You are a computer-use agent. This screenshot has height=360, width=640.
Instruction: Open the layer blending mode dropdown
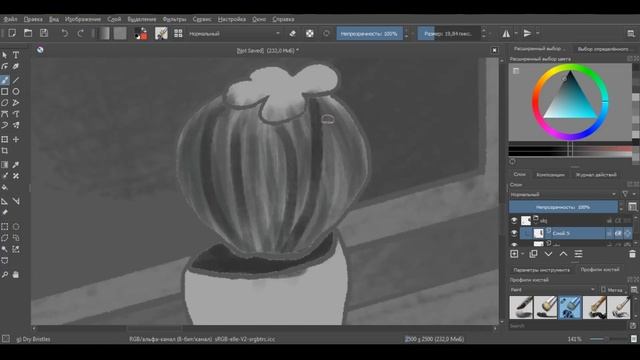point(563,195)
